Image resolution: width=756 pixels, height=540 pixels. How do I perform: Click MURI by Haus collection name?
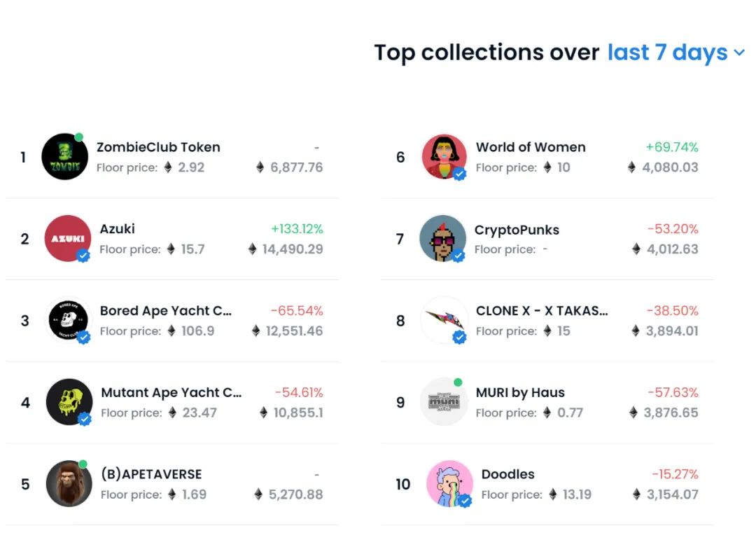coord(520,393)
